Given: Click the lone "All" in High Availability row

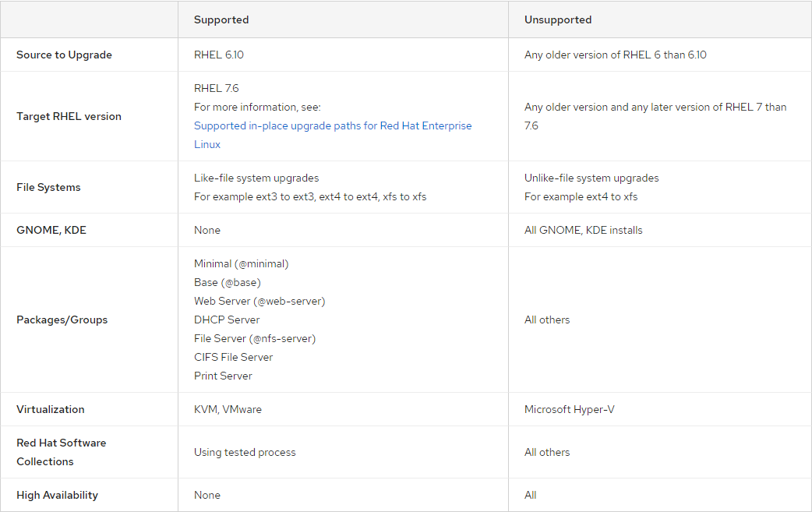Looking at the screenshot, I should 530,496.
